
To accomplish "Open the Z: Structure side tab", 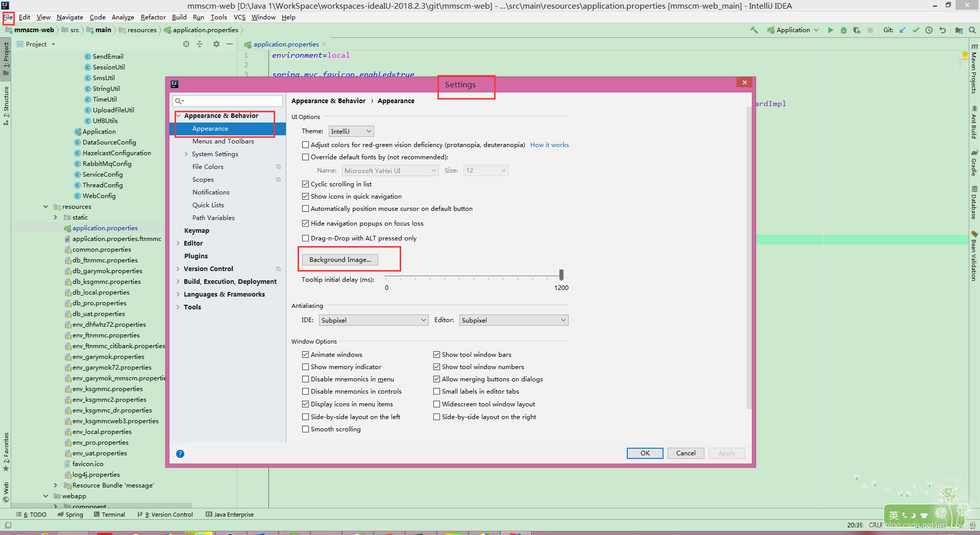I will [x=6, y=105].
